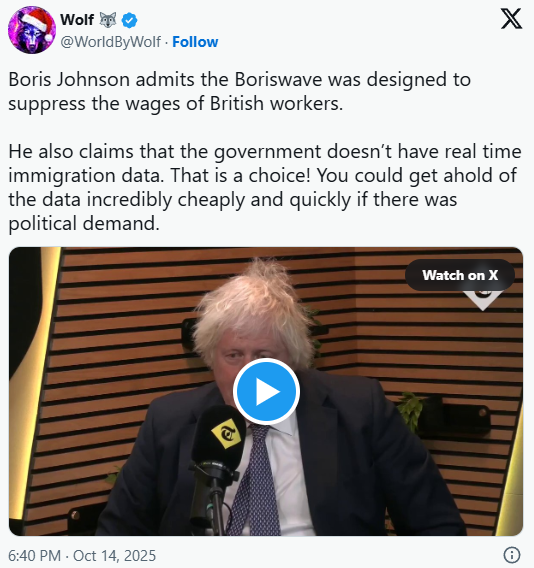Click the Watch on X button
534x568 pixels.
460,275
